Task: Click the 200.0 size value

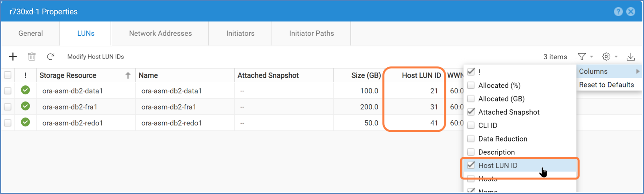Action: point(369,107)
